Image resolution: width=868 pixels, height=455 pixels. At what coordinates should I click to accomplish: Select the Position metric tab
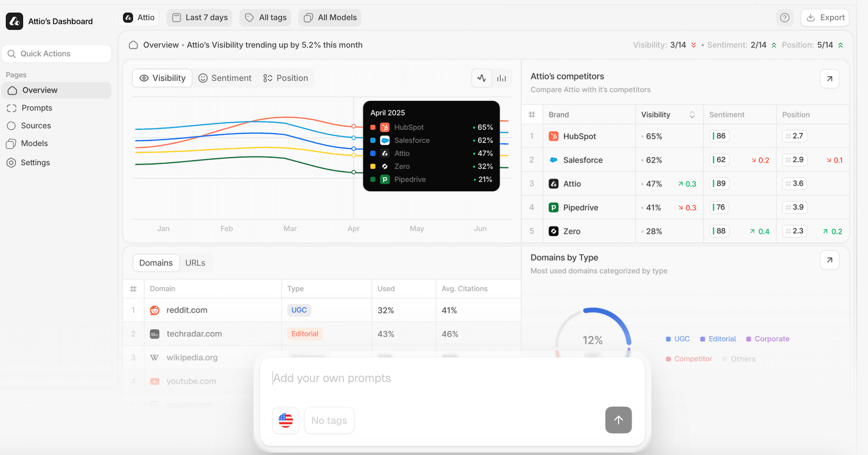[286, 78]
